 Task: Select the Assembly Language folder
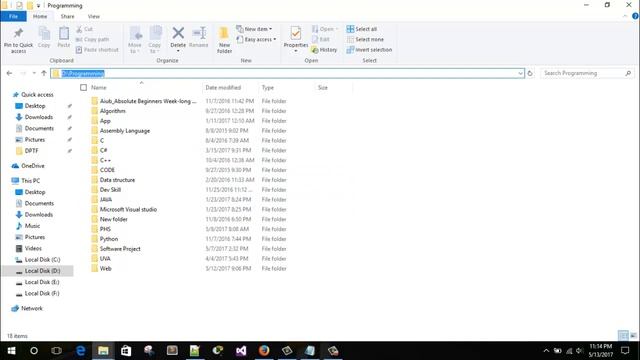tap(125, 131)
